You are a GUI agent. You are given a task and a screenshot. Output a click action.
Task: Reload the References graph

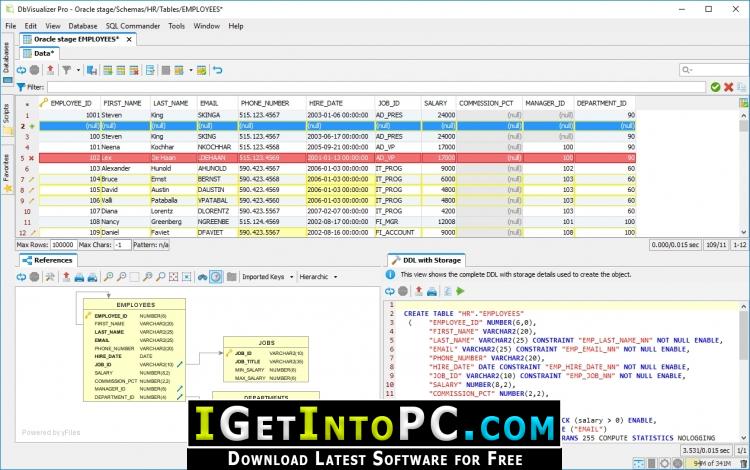[x=22, y=277]
